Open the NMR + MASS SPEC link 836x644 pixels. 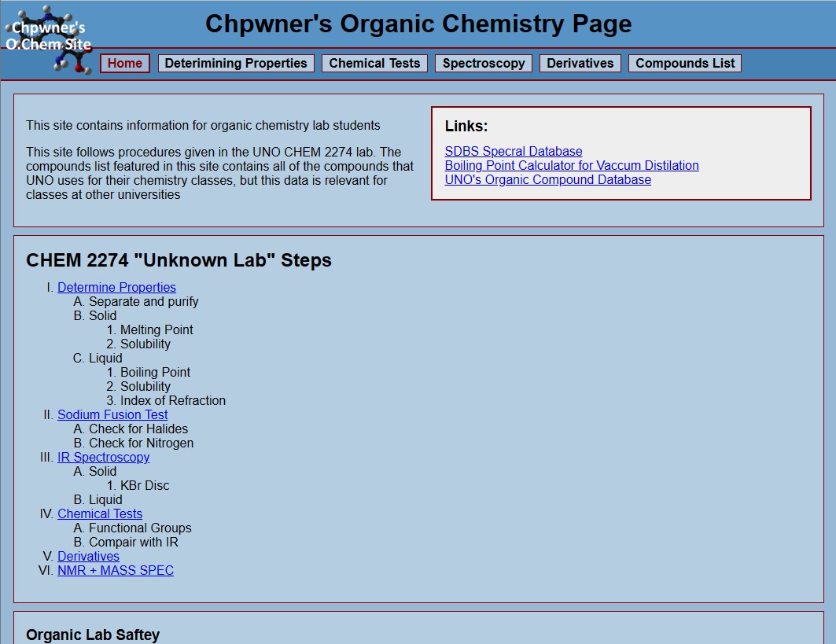(x=116, y=570)
